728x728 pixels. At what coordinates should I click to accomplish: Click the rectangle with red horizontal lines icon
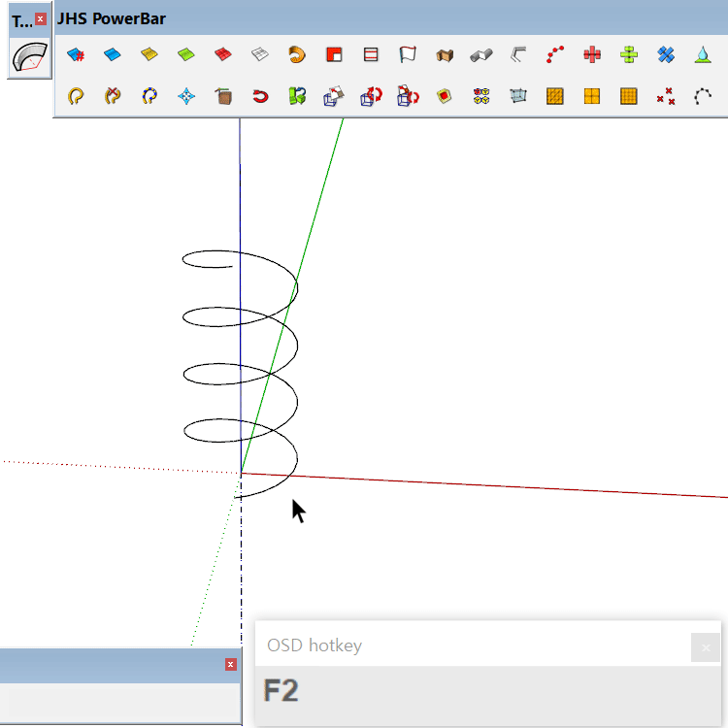coord(371,54)
